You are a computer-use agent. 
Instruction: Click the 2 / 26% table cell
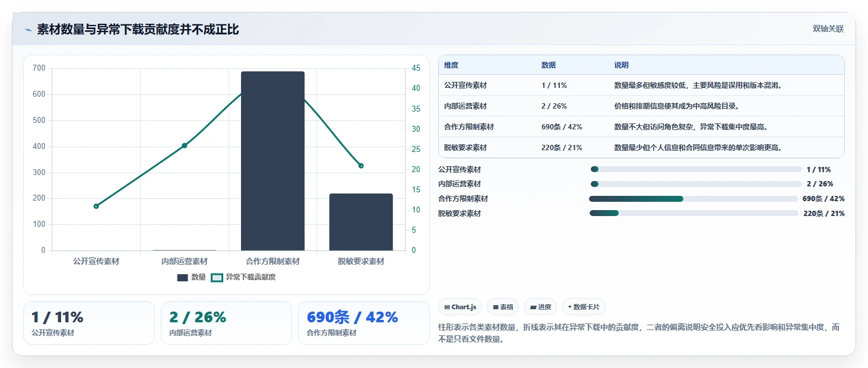click(x=554, y=106)
